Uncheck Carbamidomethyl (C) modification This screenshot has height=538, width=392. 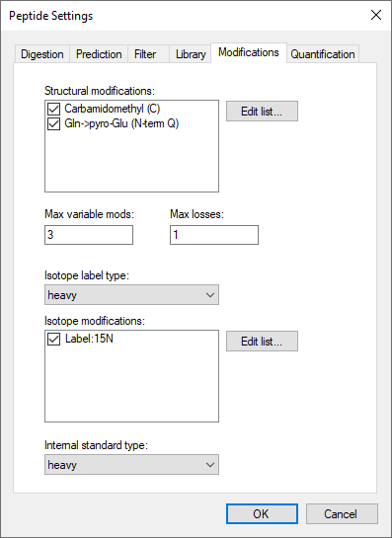click(53, 110)
